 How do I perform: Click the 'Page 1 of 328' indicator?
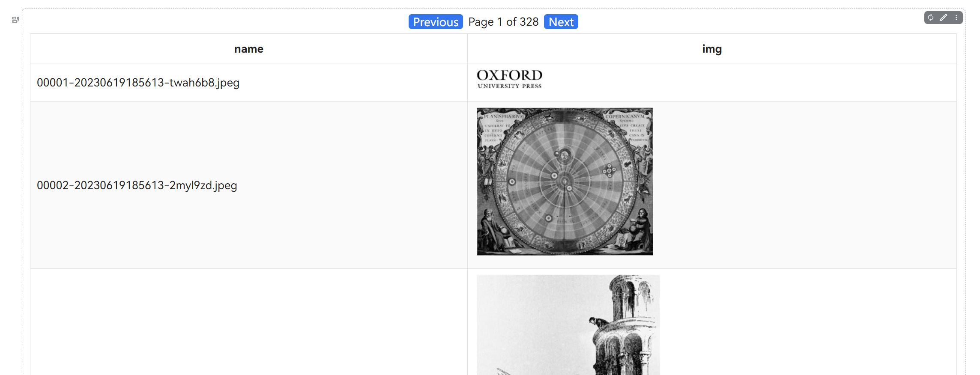click(503, 22)
